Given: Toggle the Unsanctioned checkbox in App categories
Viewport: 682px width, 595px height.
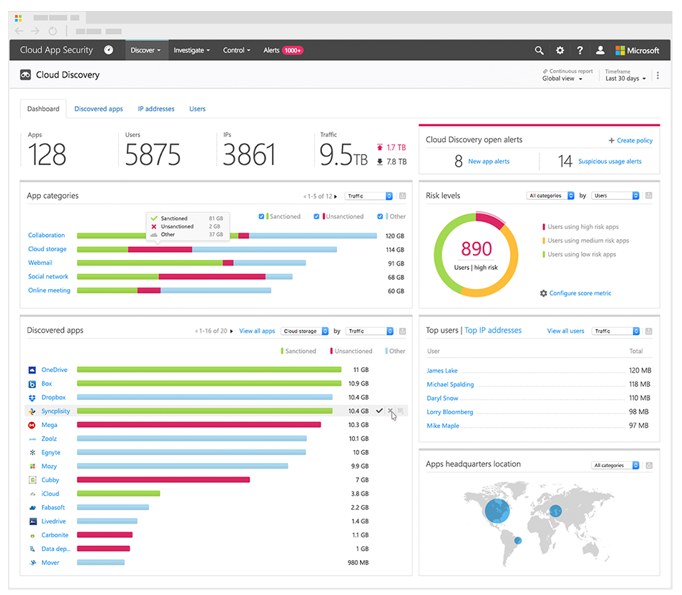Looking at the screenshot, I should 317,216.
